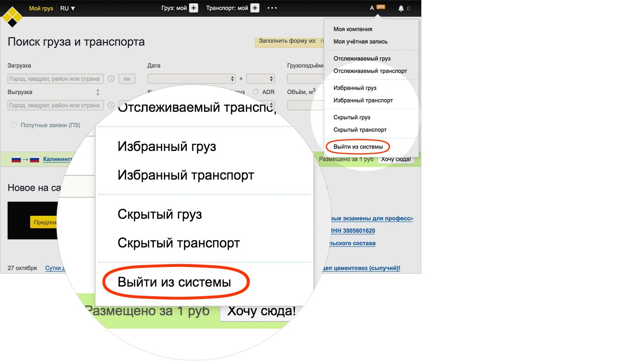This screenshot has width=621, height=364.
Task: Open the Дата date dropdown
Action: point(192,79)
